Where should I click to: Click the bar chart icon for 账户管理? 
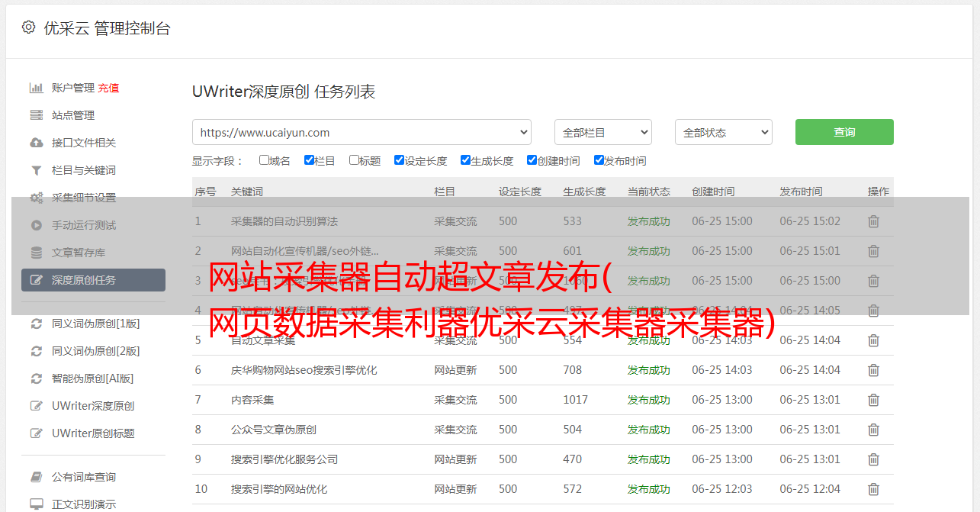coord(36,88)
